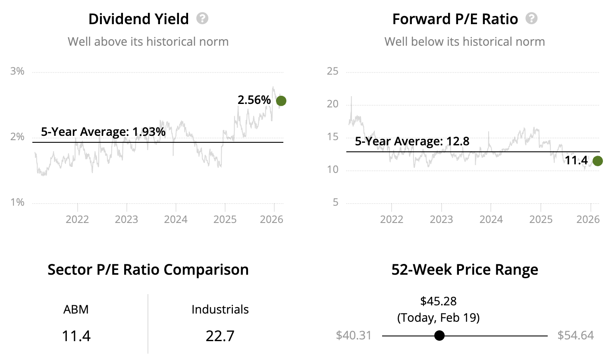Select the 5-Year Average: 12.8 label

[412, 141]
